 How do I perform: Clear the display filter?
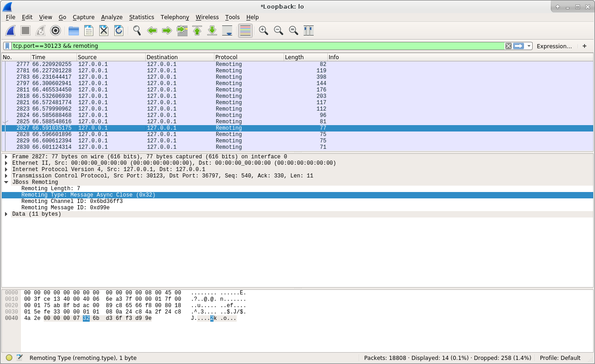tap(509, 46)
